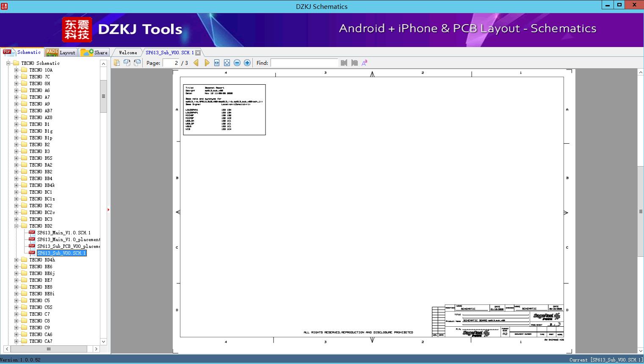Find next match icon
This screenshot has height=364, width=644.
click(x=354, y=63)
